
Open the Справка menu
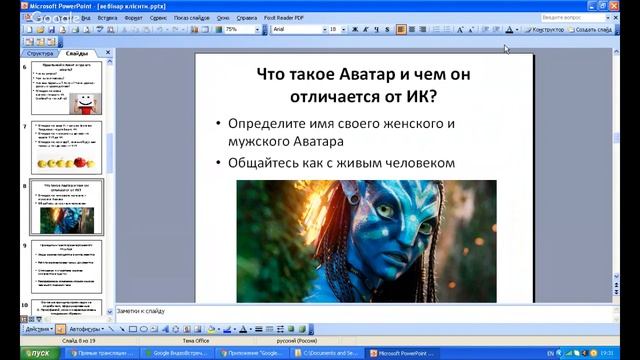(247, 18)
